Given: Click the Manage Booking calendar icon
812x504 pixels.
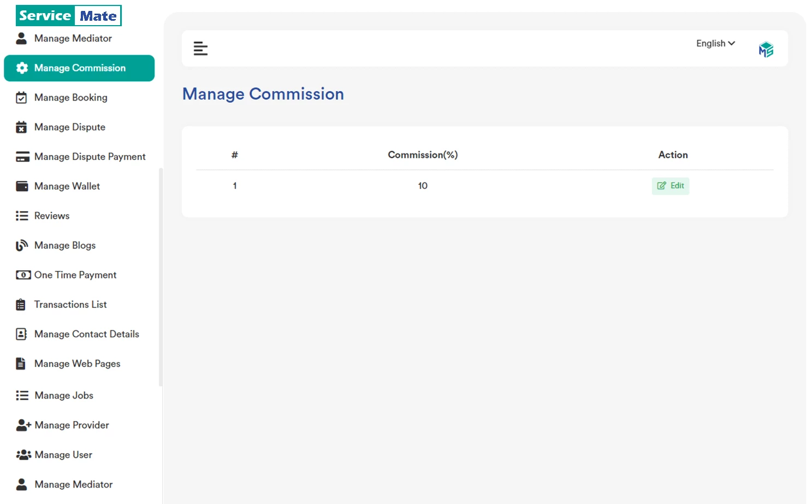Looking at the screenshot, I should (x=21, y=97).
